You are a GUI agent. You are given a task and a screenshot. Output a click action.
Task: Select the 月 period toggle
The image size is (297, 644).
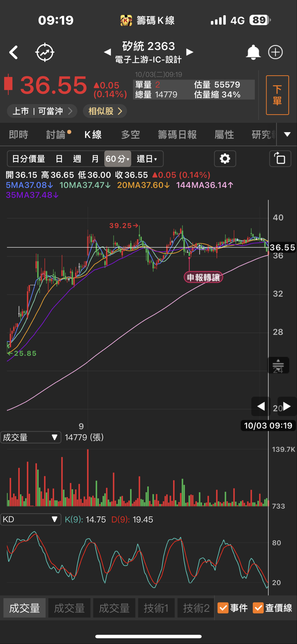point(95,159)
